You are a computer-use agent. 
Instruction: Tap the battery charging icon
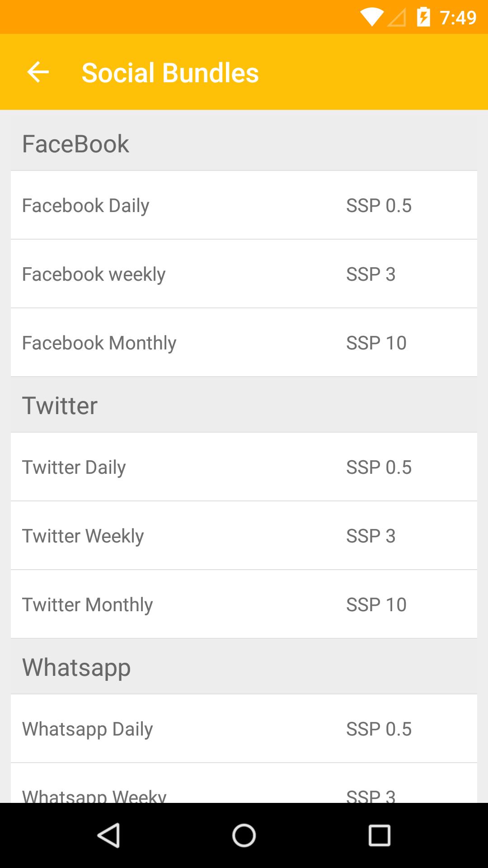(x=423, y=17)
